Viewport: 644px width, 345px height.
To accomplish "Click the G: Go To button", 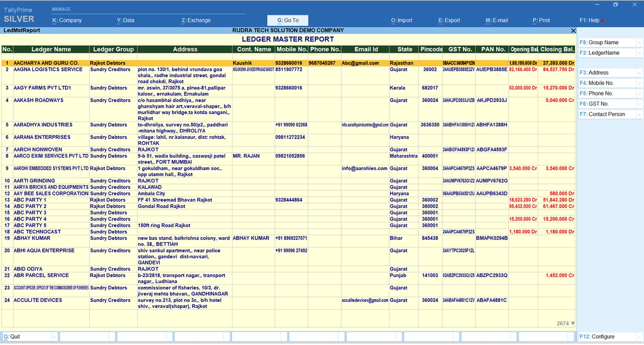I will pos(288,20).
